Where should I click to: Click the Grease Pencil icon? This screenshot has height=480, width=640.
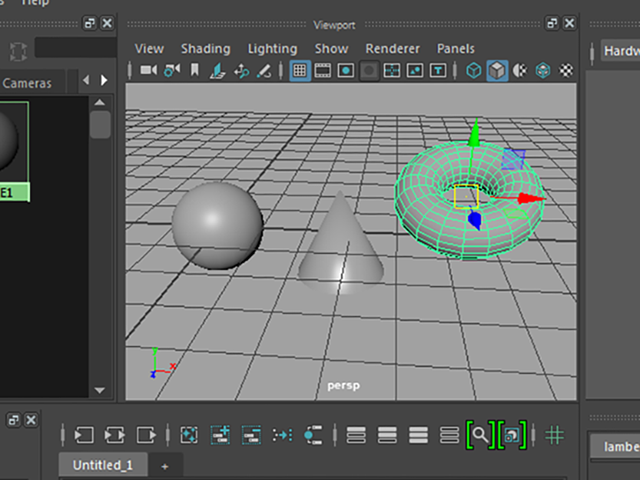[264, 71]
